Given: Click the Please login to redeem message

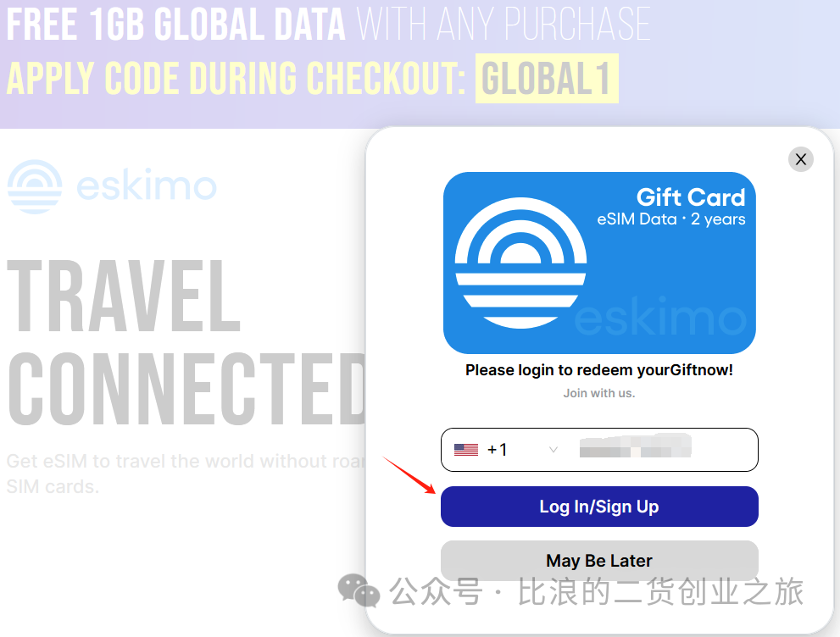Looking at the screenshot, I should click(x=599, y=370).
